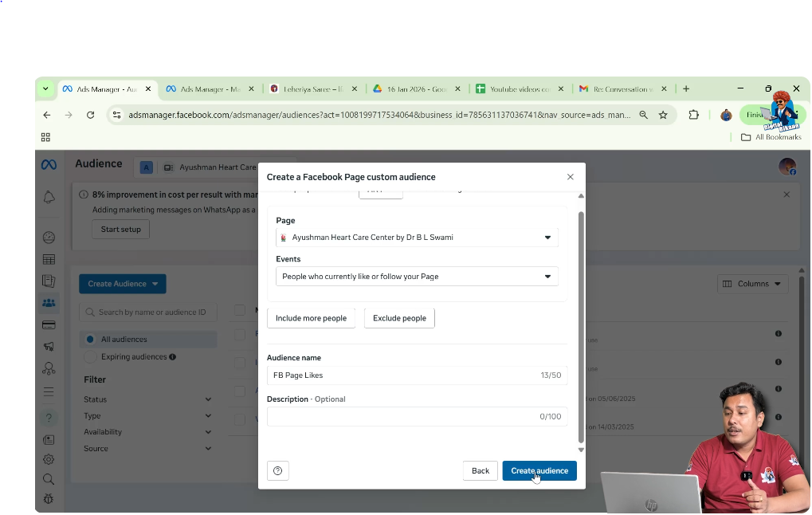Open the settings gear icon in sidebar
The height and width of the screenshot is (515, 812).
pyautogui.click(x=49, y=459)
